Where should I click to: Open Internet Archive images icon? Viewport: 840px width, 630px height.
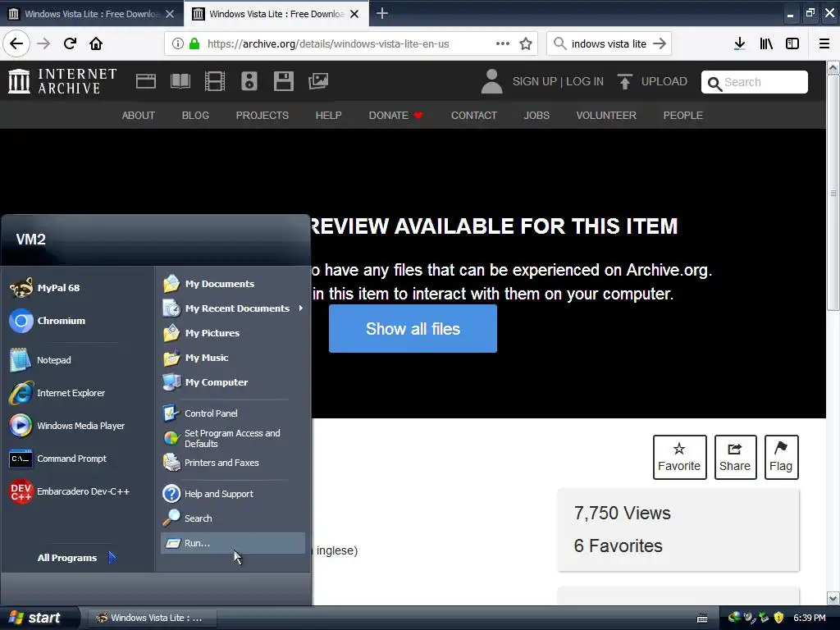(318, 81)
